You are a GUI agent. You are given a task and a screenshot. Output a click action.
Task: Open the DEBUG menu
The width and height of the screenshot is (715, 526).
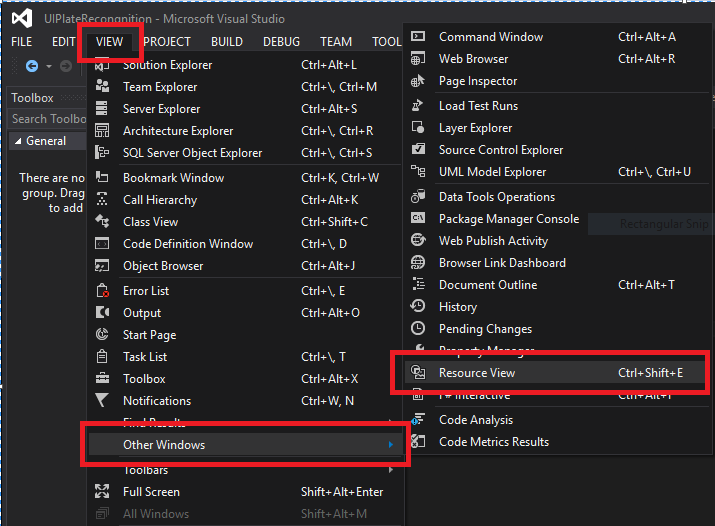point(281,42)
